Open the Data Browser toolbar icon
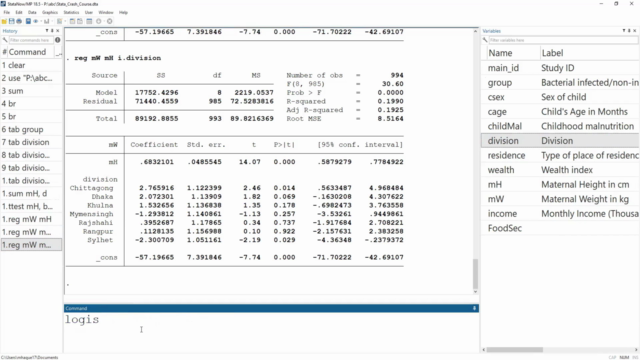The height and width of the screenshot is (360, 640). pyautogui.click(x=80, y=21)
